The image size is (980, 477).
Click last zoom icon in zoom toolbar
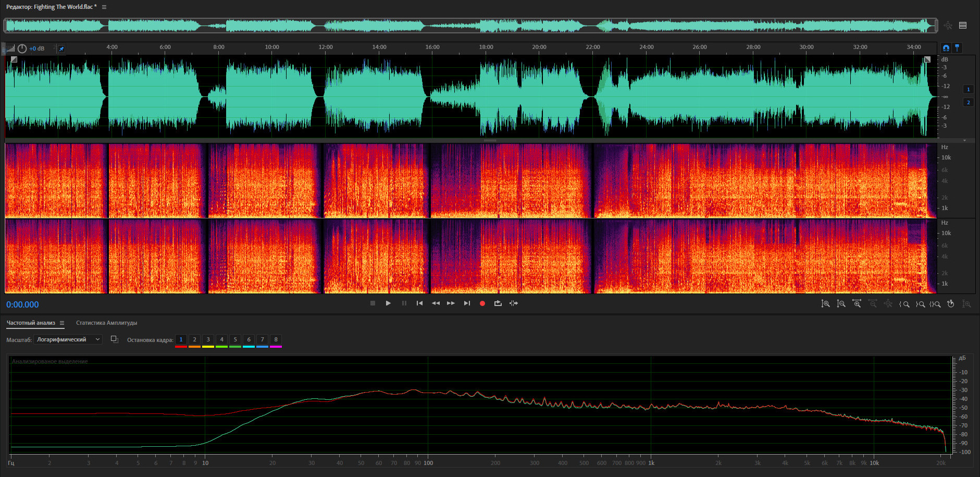tap(966, 304)
